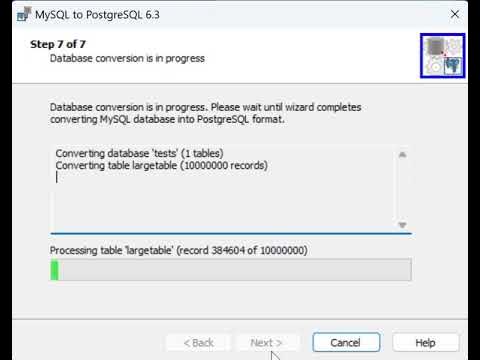
Task: Click the 'Database conversion is in progress' subtitle
Action: click(x=127, y=58)
